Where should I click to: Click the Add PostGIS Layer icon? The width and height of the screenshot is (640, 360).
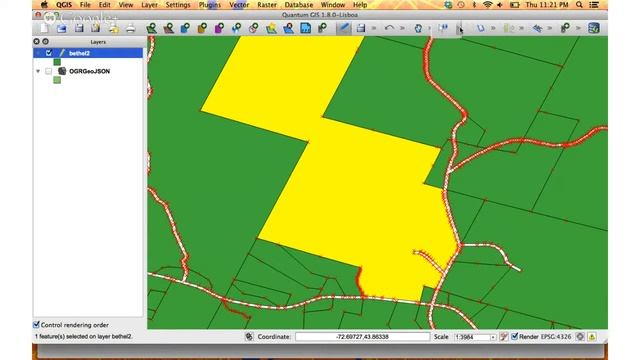pos(185,28)
